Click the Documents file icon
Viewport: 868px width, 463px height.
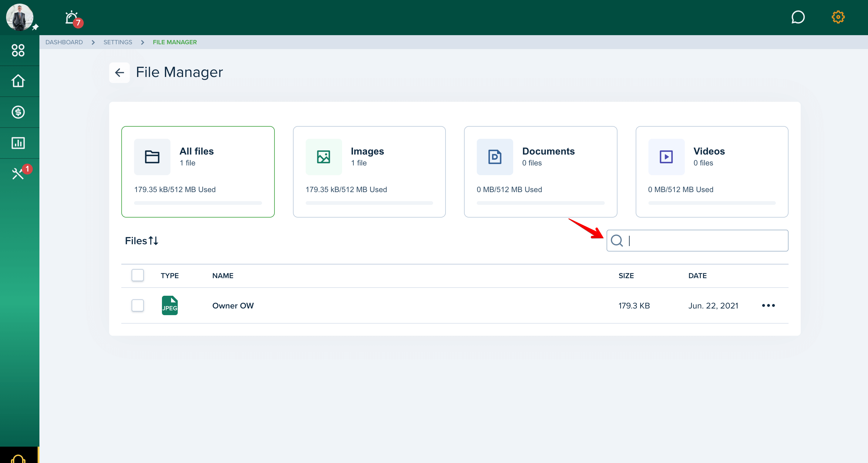(495, 157)
